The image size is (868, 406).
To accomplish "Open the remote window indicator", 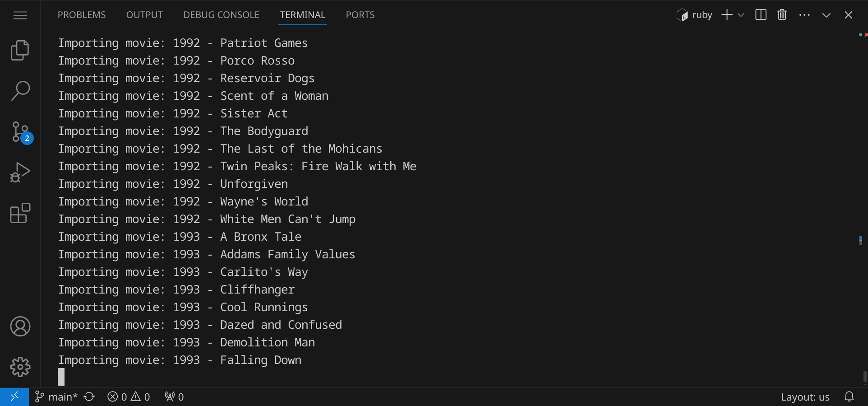I will [14, 397].
